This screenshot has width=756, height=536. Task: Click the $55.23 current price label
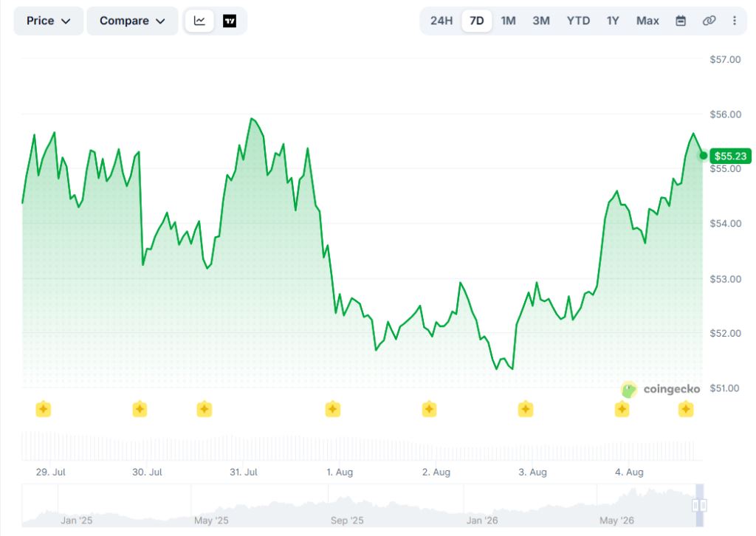tap(730, 157)
